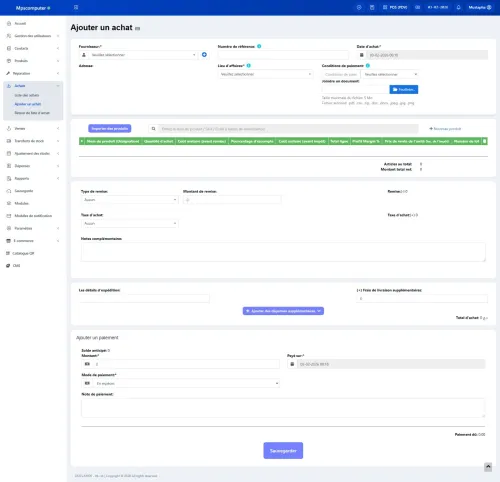This screenshot has width=500, height=482.
Task: Open the Fournisseur dropdown
Action: [x=143, y=55]
